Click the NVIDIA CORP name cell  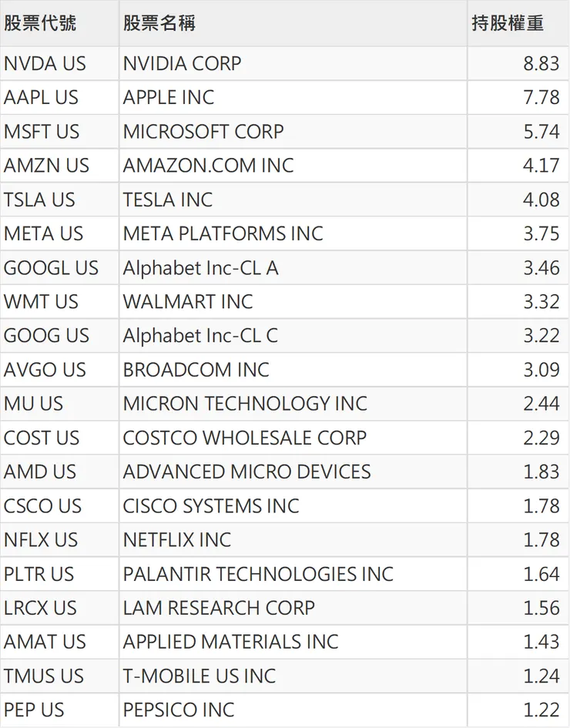pyautogui.click(x=182, y=63)
